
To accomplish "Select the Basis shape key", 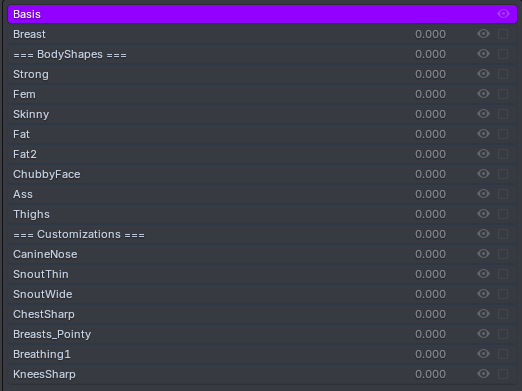I will (262, 14).
